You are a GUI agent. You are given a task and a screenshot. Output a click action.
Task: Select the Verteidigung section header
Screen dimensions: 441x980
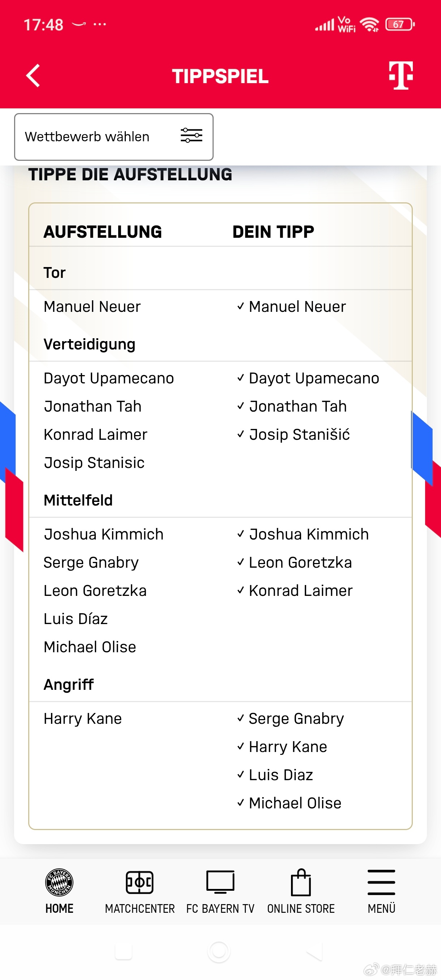(89, 344)
